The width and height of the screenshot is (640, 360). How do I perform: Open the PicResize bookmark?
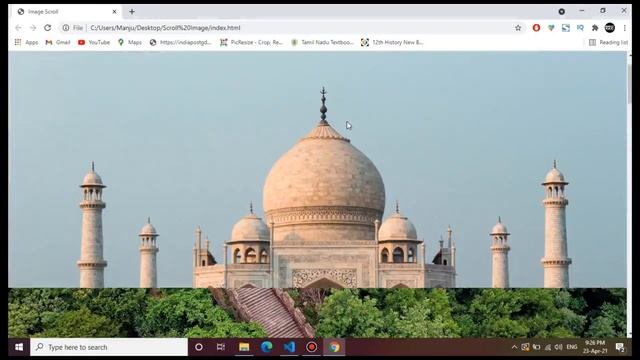coord(251,42)
